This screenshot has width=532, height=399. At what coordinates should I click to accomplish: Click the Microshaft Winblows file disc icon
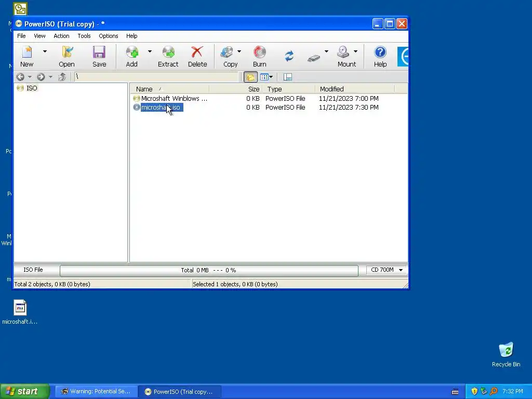(137, 98)
